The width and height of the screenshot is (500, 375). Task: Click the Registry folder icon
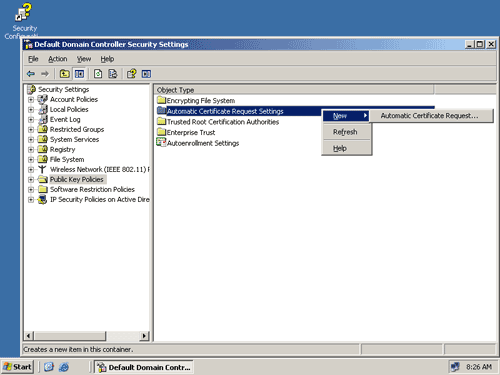(x=42, y=149)
